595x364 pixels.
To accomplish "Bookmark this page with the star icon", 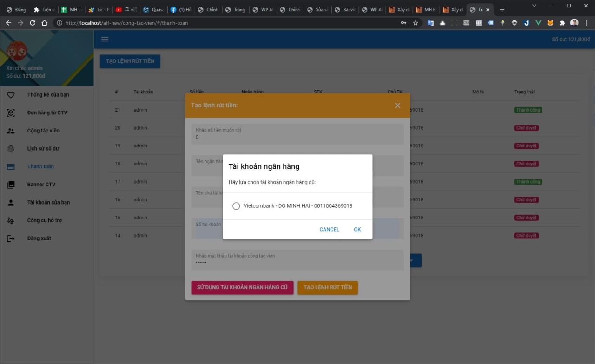I will (416, 23).
